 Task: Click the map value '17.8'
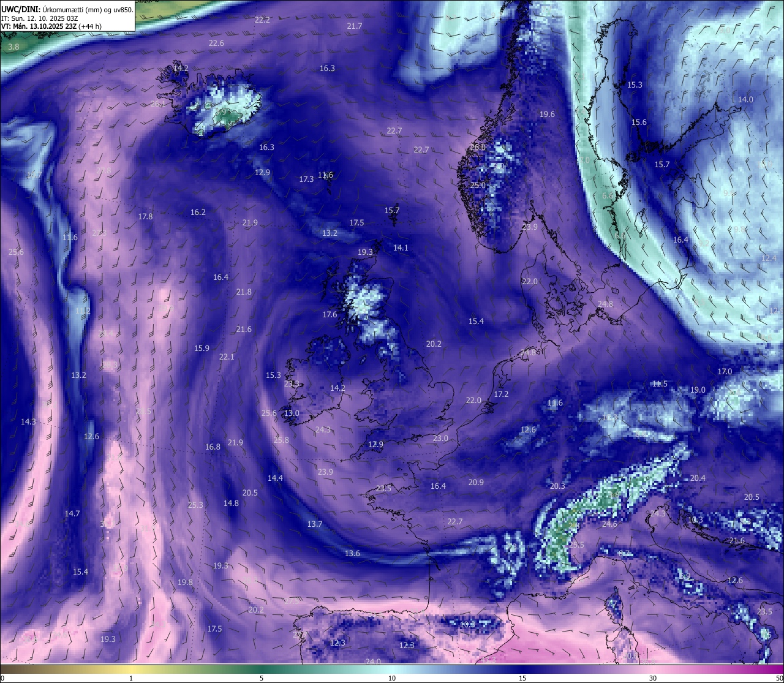[145, 216]
